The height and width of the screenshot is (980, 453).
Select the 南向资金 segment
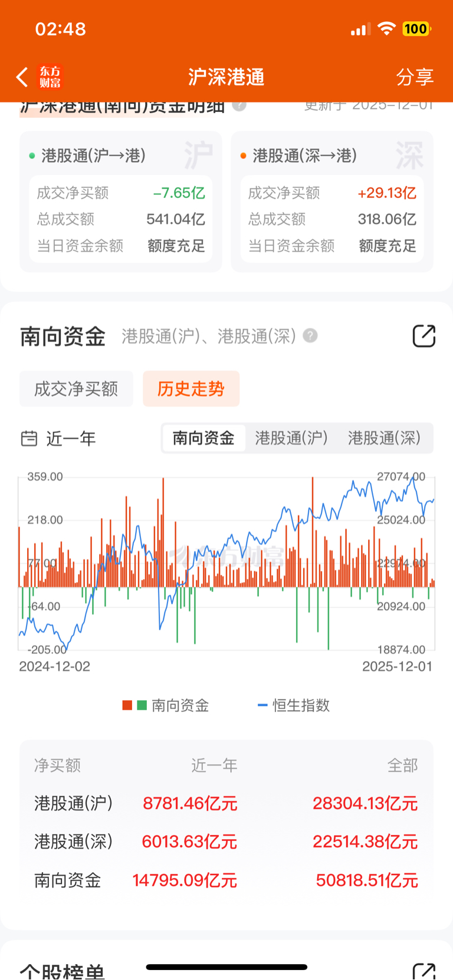click(x=203, y=438)
